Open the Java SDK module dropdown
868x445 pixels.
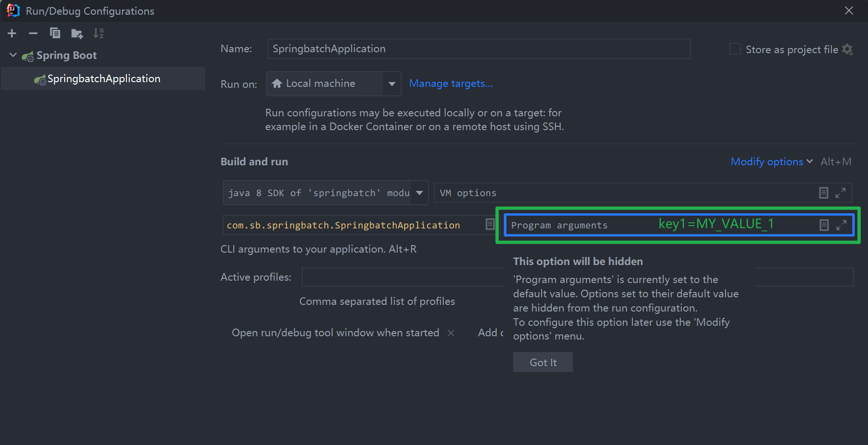coord(420,193)
